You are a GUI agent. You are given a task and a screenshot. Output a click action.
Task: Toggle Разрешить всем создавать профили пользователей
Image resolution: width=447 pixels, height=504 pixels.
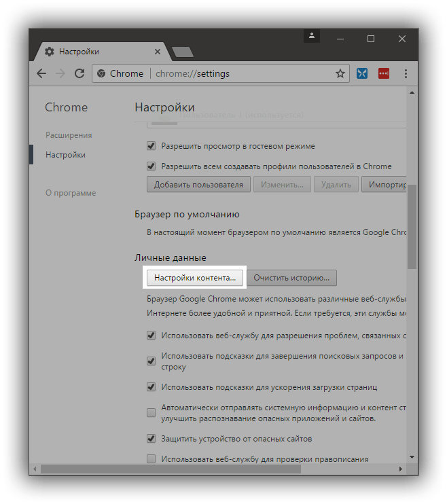pos(151,166)
